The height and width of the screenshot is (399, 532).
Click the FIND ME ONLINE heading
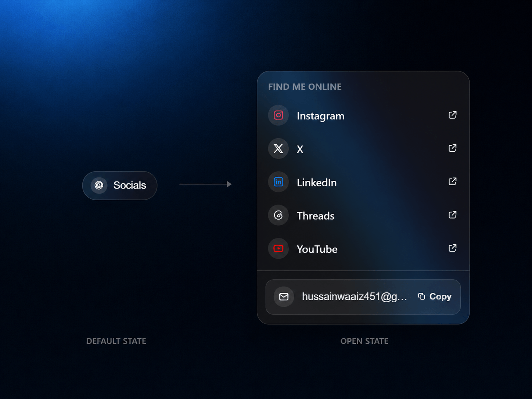click(305, 87)
